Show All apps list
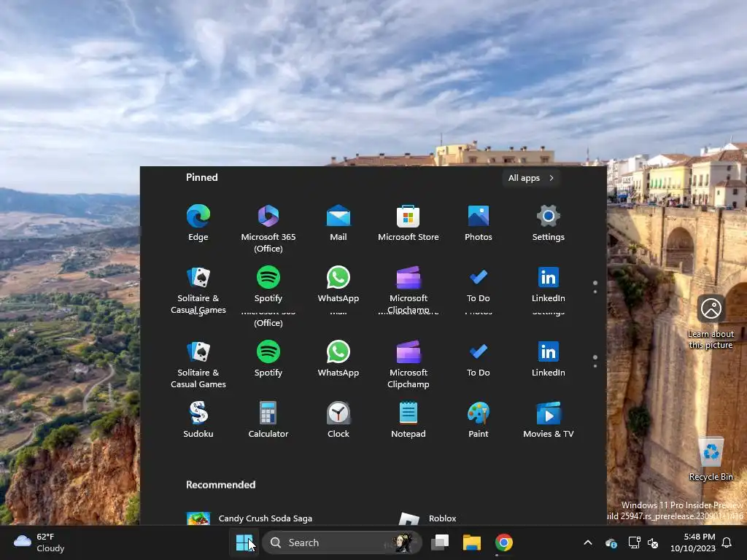Viewport: 747px width, 560px height. pyautogui.click(x=531, y=178)
